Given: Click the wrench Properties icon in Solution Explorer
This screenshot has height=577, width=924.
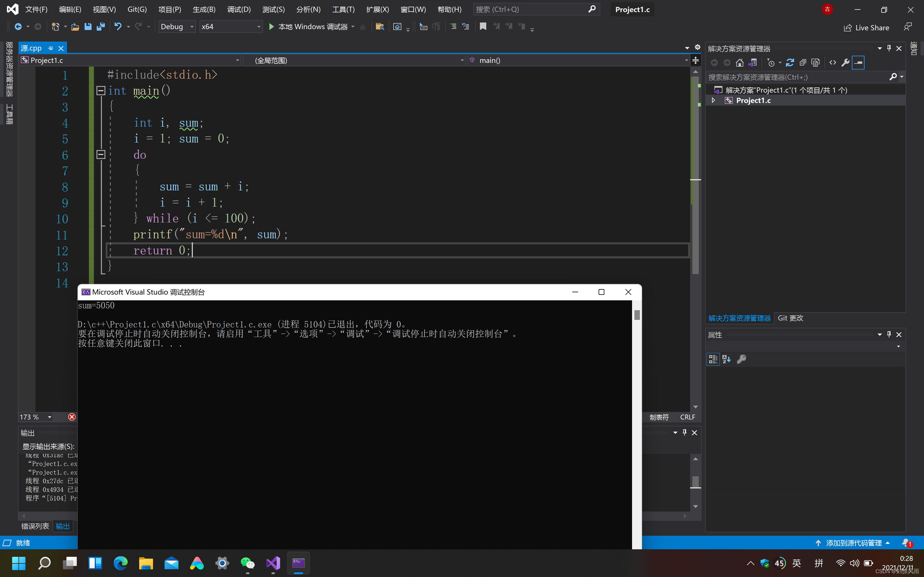Looking at the screenshot, I should coord(845,63).
